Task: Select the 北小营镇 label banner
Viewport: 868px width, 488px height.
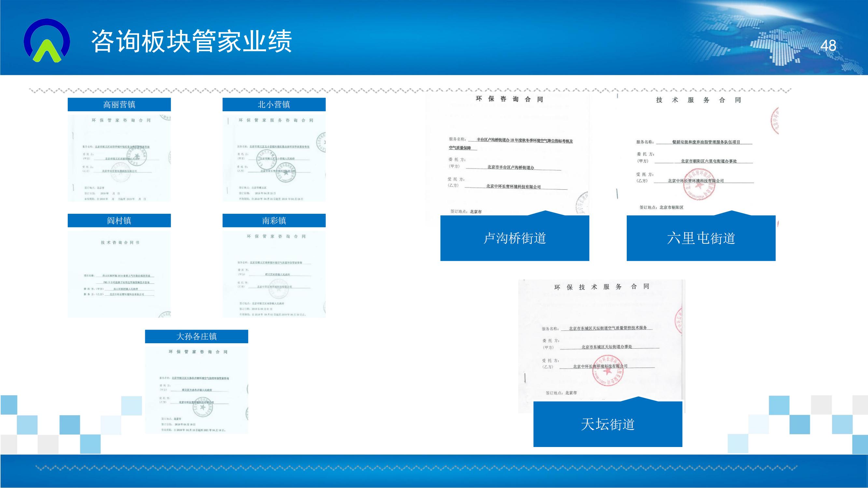Action: (273, 104)
